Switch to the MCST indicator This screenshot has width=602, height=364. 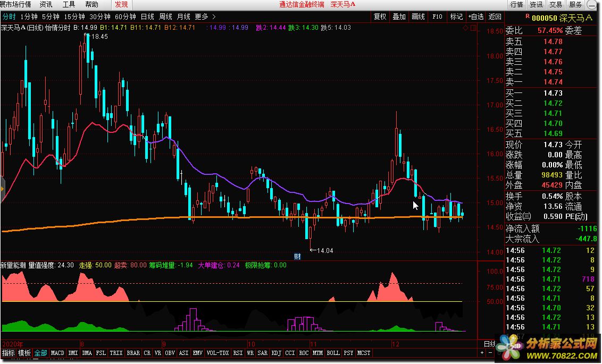pyautogui.click(x=364, y=353)
